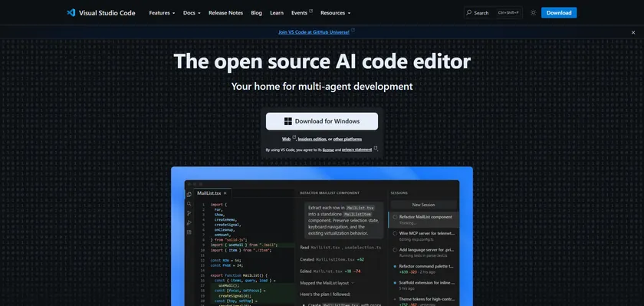
Task: Click 'Read MailList.tsx, useSelection.ts' line
Action: (340, 248)
